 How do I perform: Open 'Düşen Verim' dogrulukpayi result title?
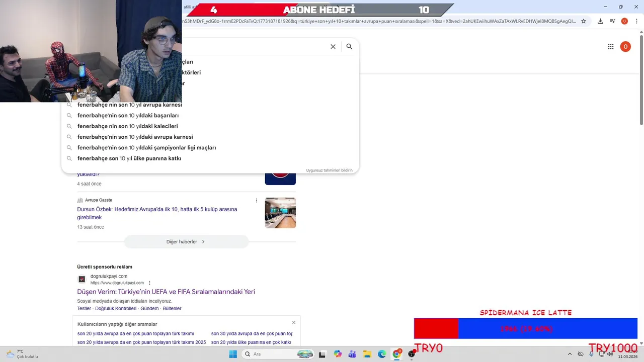(x=166, y=292)
